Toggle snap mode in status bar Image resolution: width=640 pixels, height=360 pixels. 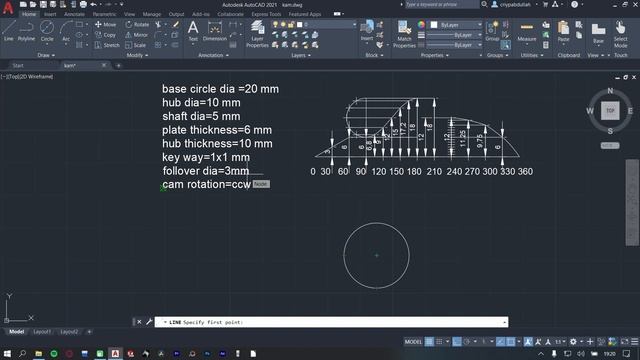(x=439, y=342)
